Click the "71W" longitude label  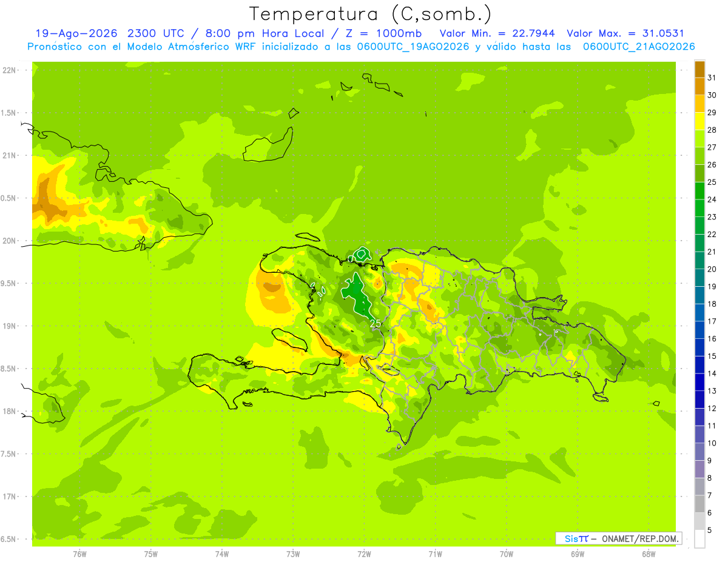point(435,554)
